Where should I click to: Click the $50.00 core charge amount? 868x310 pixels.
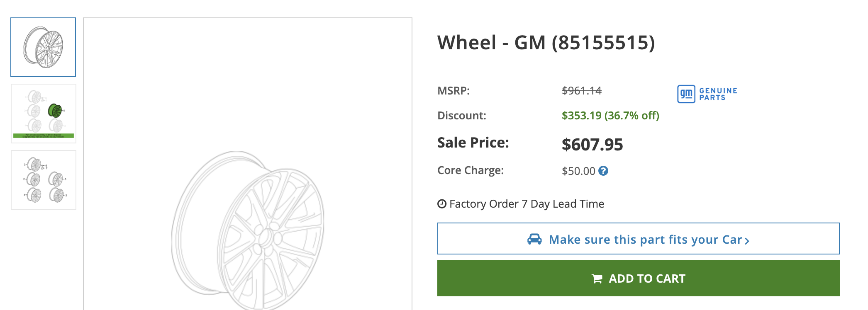point(578,171)
